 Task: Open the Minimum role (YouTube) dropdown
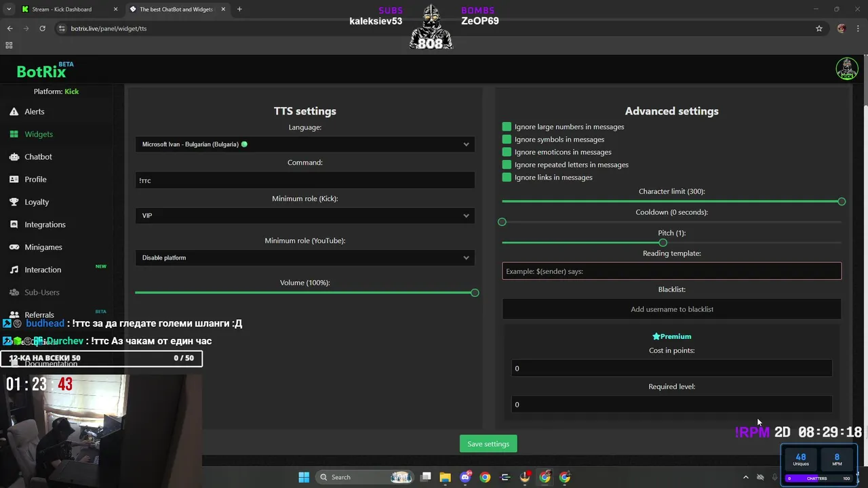[305, 258]
